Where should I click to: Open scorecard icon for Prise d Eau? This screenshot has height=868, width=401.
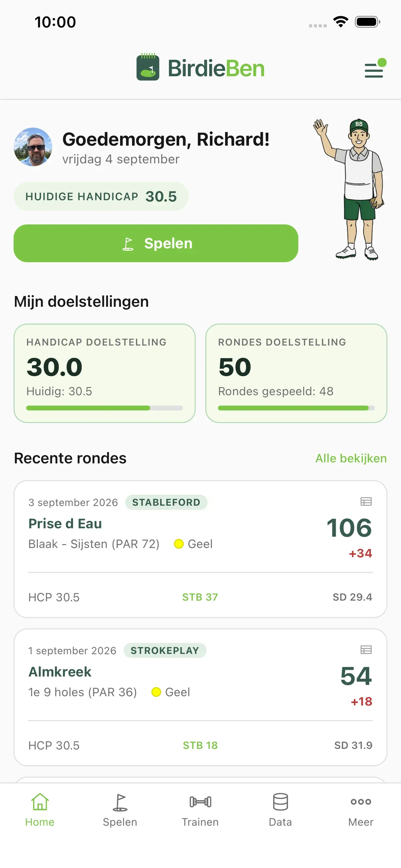point(366,501)
